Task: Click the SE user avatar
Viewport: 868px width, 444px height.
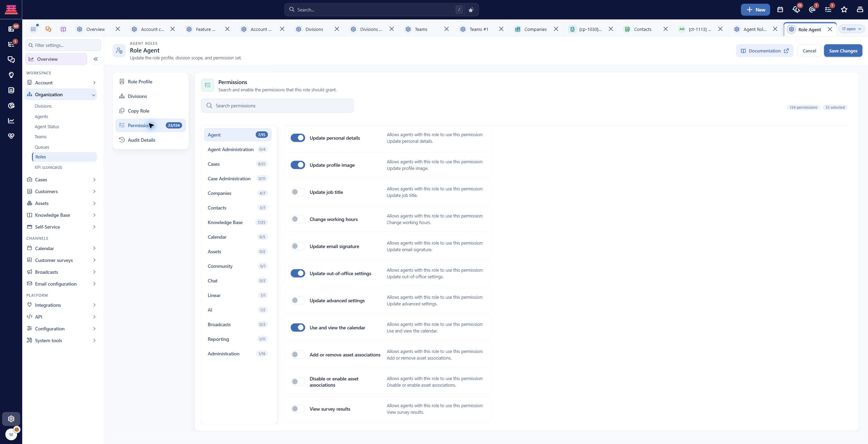Action: (11, 434)
